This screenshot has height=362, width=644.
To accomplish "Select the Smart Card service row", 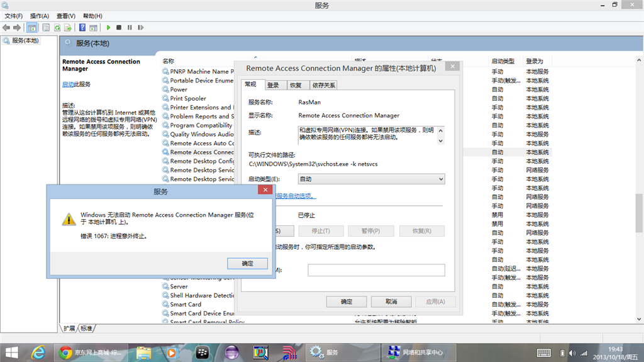I will pos(186,305).
